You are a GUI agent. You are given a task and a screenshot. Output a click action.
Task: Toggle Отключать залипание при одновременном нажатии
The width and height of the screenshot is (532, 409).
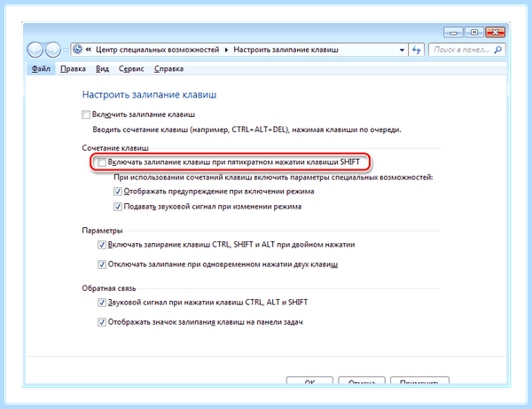point(102,264)
